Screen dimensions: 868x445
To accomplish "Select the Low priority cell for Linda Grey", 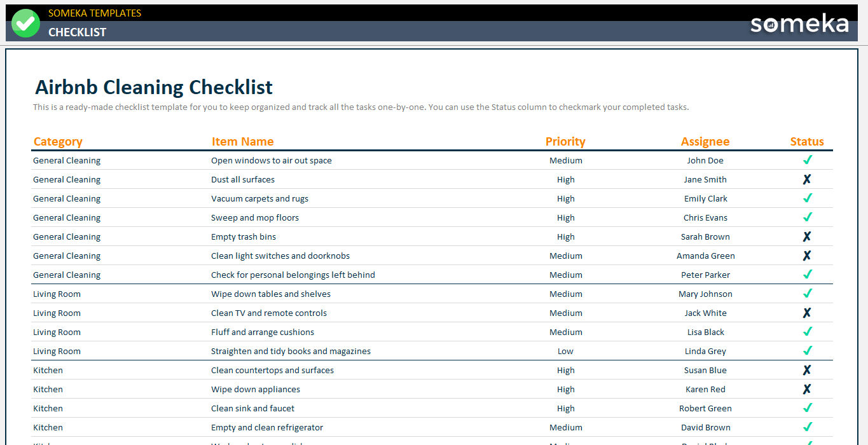I will coord(565,352).
